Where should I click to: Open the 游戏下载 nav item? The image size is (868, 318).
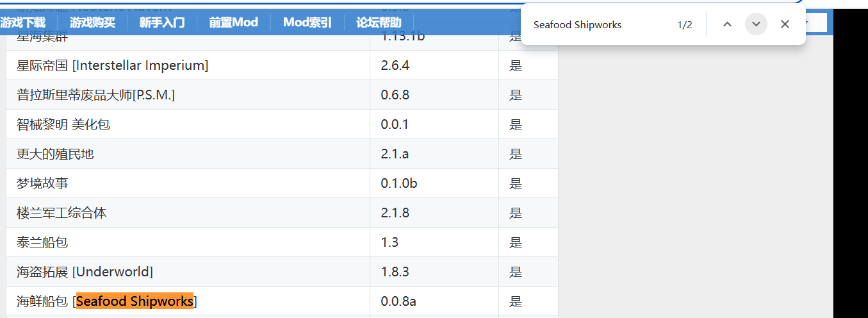coord(23,23)
